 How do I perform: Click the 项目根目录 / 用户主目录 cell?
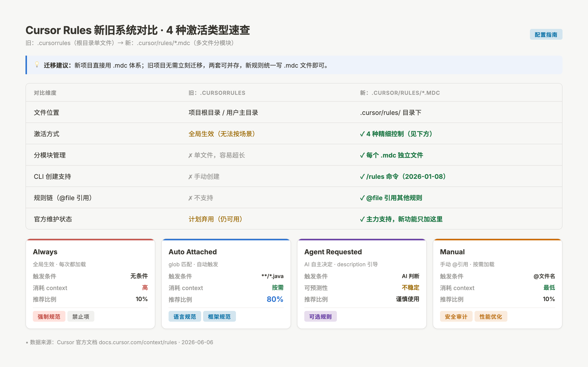[223, 113]
